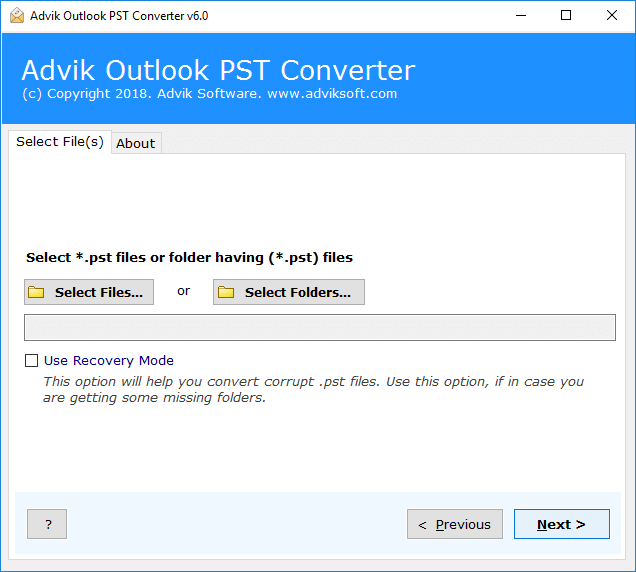Close the Advik Outlook PST Converter window
This screenshot has height=572, width=636.
click(612, 16)
